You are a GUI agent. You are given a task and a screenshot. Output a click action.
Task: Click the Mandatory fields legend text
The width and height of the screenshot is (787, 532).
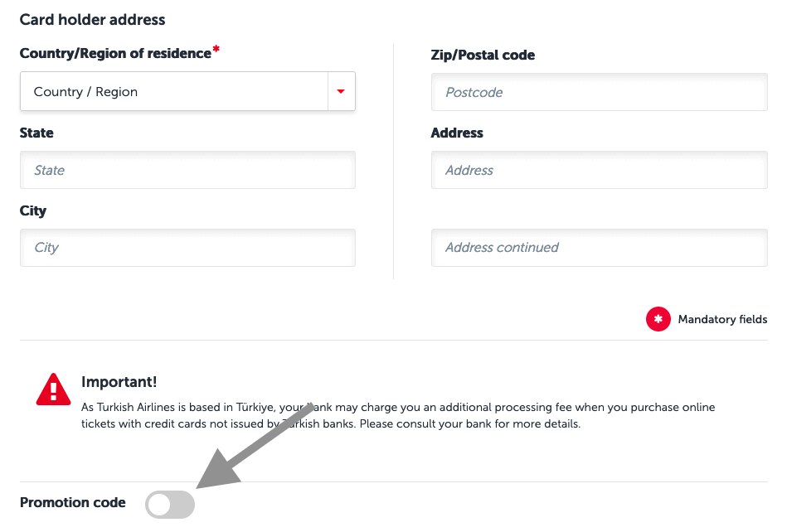click(x=722, y=320)
